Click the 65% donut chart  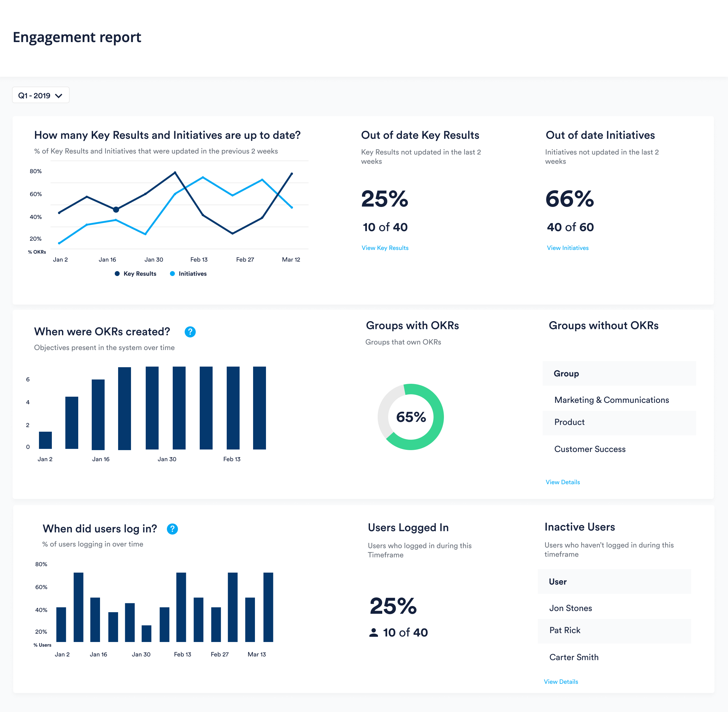[410, 417]
